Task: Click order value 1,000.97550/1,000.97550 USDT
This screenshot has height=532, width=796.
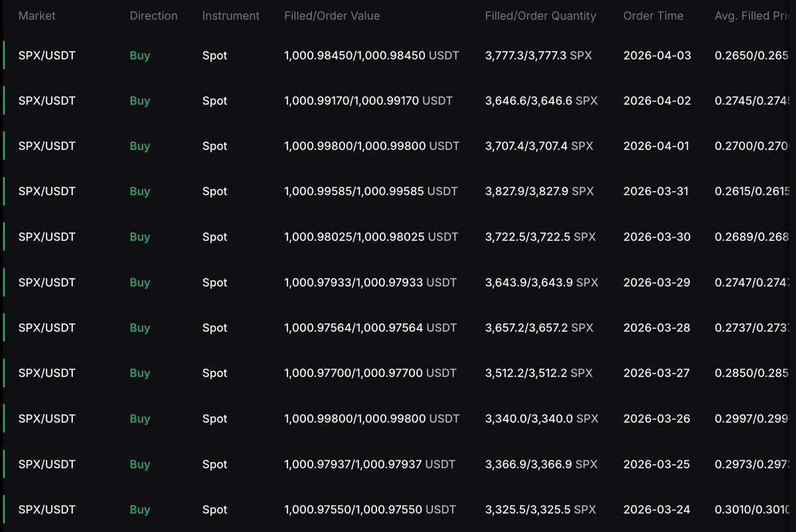Action: tap(370, 509)
